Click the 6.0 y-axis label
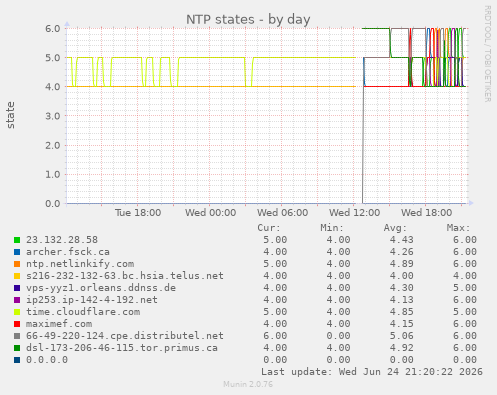This screenshot has height=395, width=497. pos(53,28)
